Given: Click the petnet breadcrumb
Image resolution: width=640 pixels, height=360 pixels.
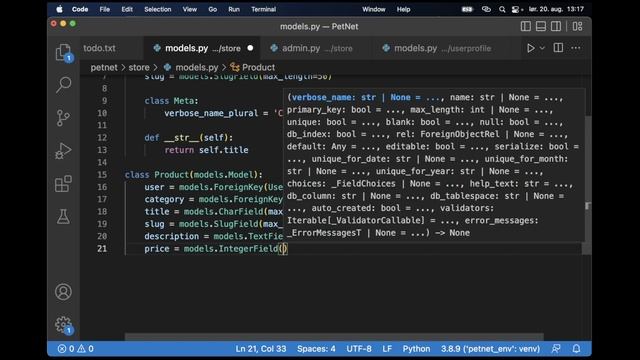Looking at the screenshot, I should coord(104,67).
